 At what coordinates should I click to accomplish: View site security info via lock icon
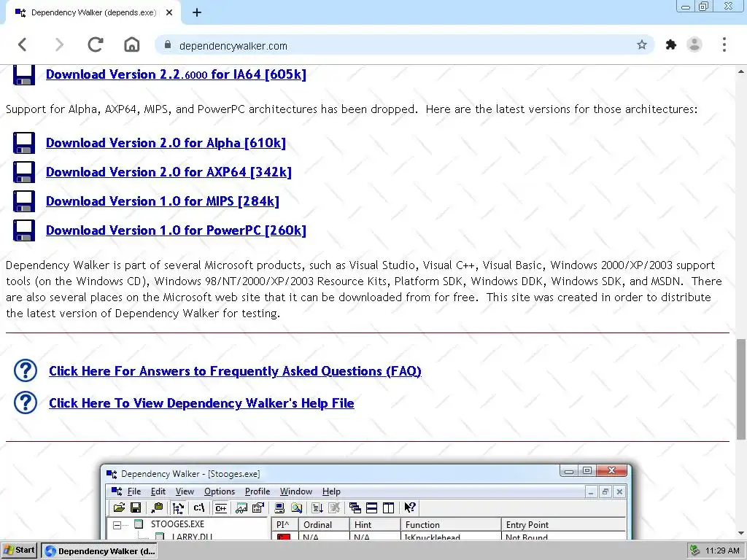168,44
